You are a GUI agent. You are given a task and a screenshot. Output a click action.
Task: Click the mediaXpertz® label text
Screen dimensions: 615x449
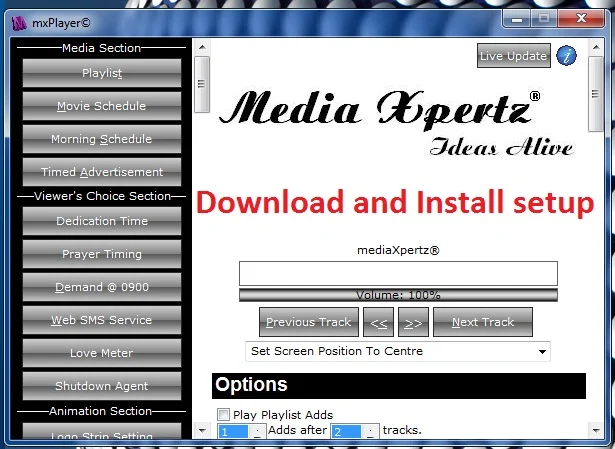pyautogui.click(x=398, y=250)
